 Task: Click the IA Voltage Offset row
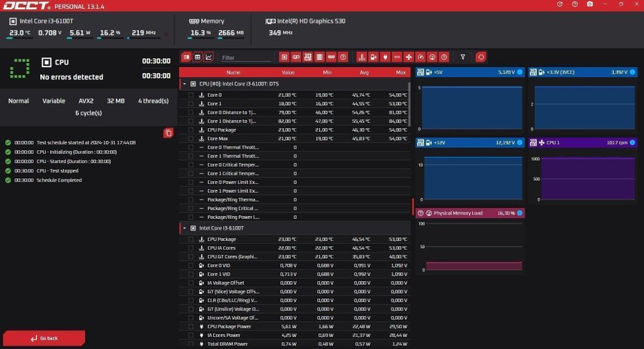[295, 282]
